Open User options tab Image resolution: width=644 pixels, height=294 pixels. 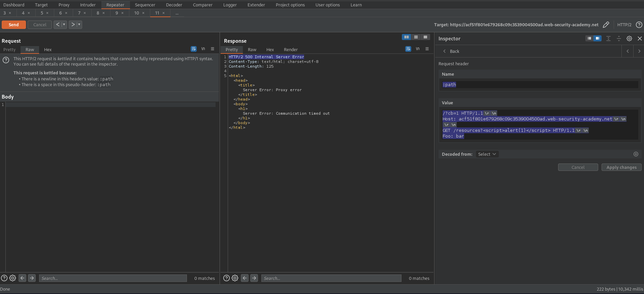[x=328, y=5]
